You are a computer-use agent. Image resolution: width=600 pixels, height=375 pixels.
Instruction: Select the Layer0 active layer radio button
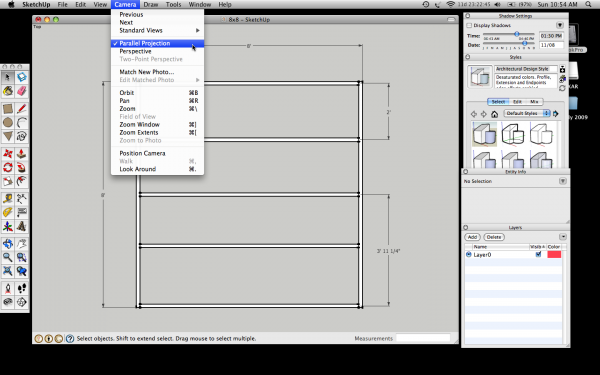click(468, 254)
